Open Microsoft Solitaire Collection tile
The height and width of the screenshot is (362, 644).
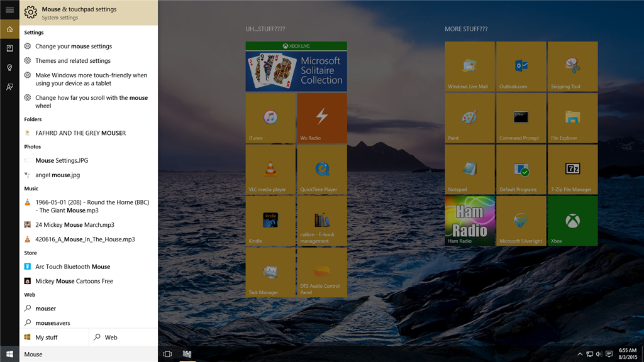[296, 67]
